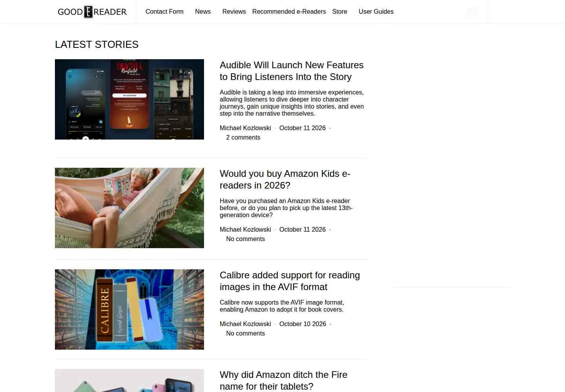Open 'No comments' on Calibre story
Screen dimensions: 565x392
245,333
